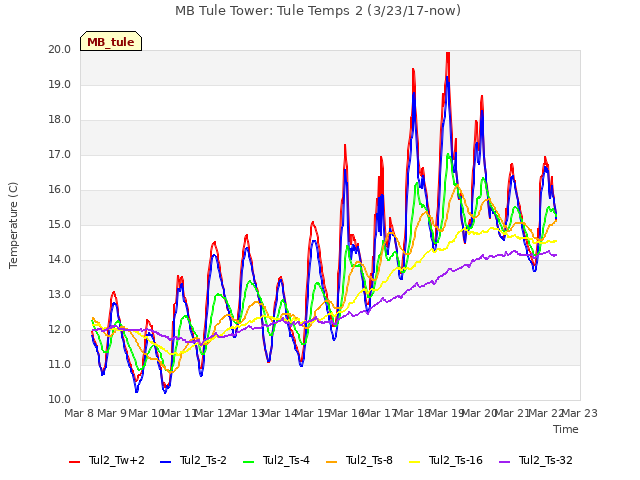Select the Tul2_Ts-4 legend entry

pos(276,460)
